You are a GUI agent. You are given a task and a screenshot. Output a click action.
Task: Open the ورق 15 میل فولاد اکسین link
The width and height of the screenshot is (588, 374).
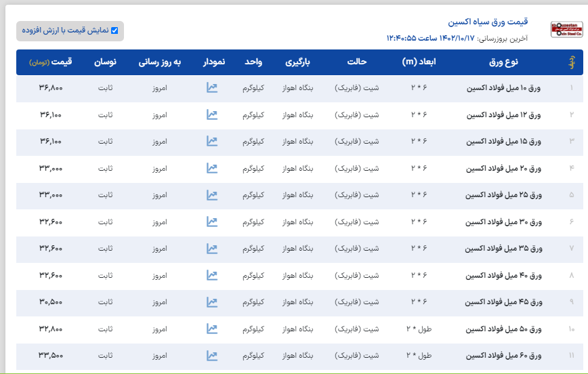[x=503, y=142]
